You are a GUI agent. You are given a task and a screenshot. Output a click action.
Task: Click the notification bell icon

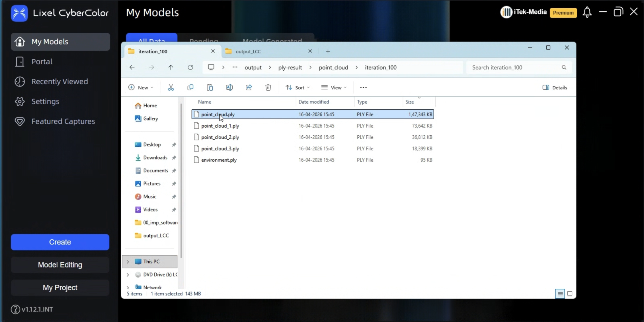pos(587,12)
